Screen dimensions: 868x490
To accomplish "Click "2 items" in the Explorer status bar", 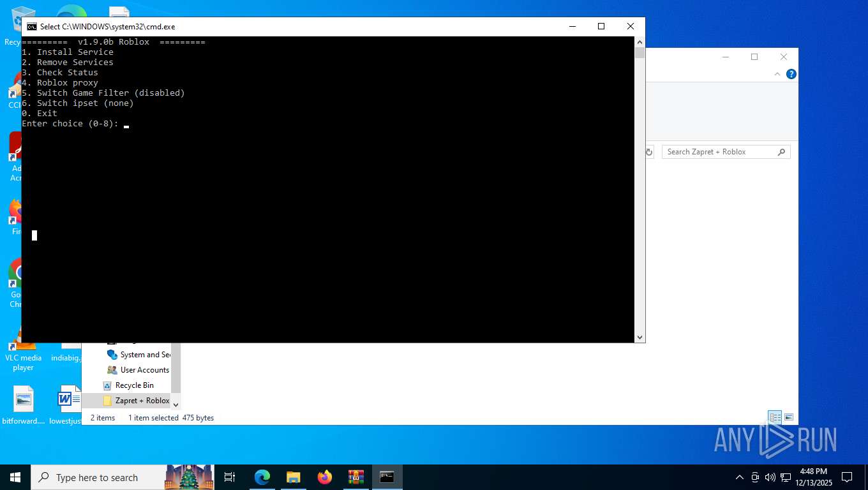I will pyautogui.click(x=103, y=418).
